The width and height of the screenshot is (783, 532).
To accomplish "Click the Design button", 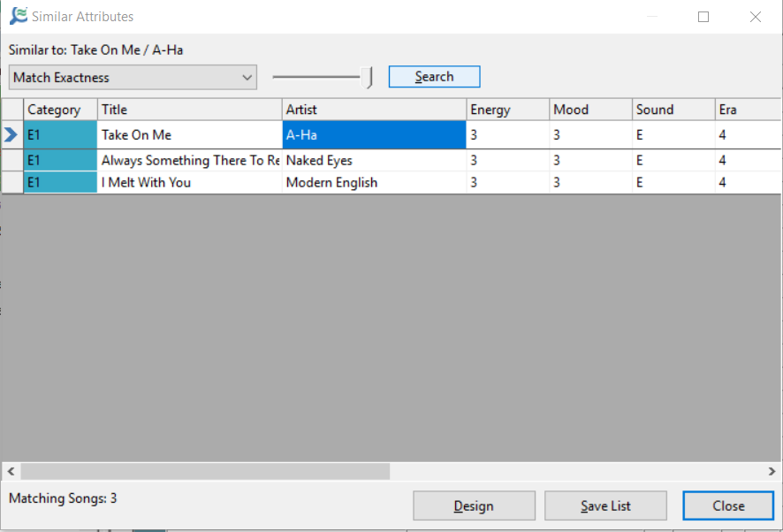I will coord(474,505).
